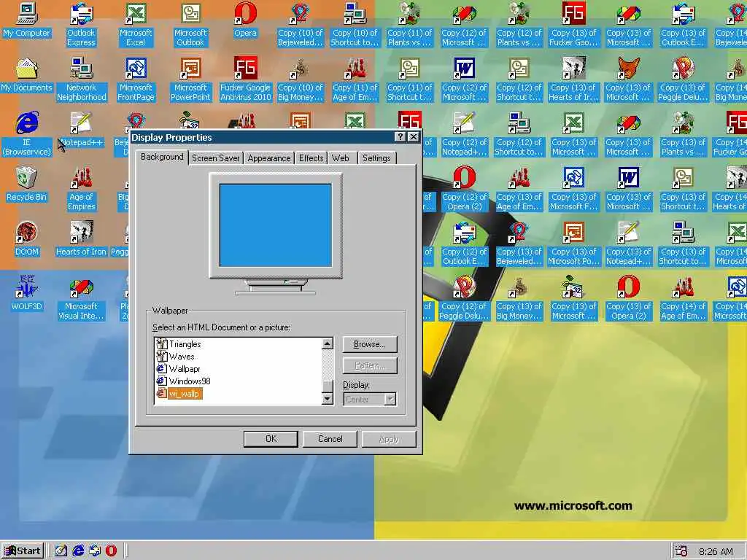This screenshot has width=747, height=560.
Task: Switch to the Background tab
Action: tap(162, 157)
